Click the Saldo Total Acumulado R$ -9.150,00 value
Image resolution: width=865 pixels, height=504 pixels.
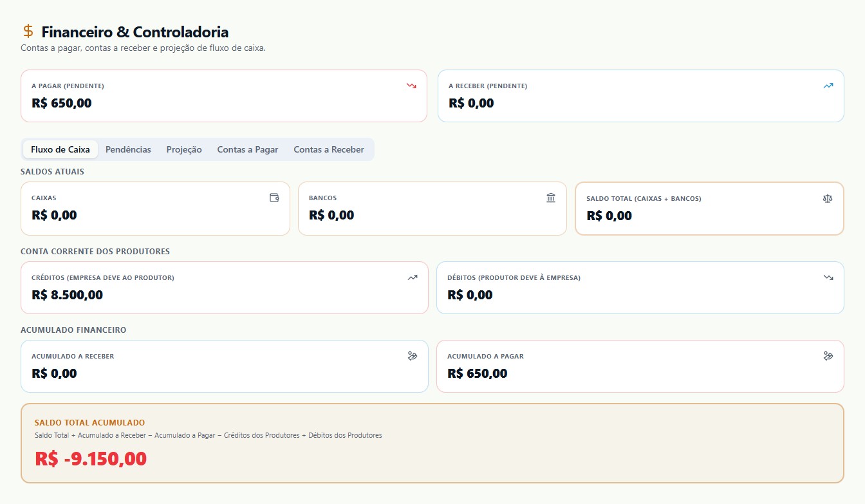pos(91,459)
